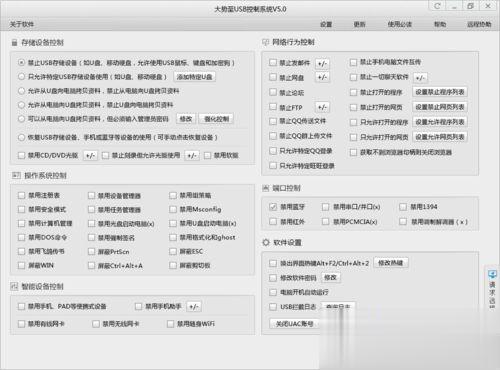Select 允许从电脑向U盘拷贝资料 radio option
The width and height of the screenshot is (500, 370).
coord(22,105)
